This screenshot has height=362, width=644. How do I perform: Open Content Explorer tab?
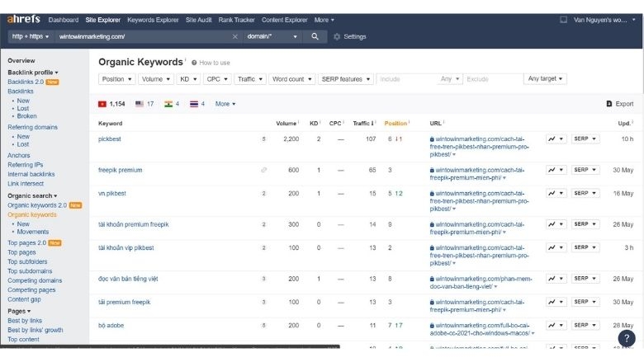284,20
